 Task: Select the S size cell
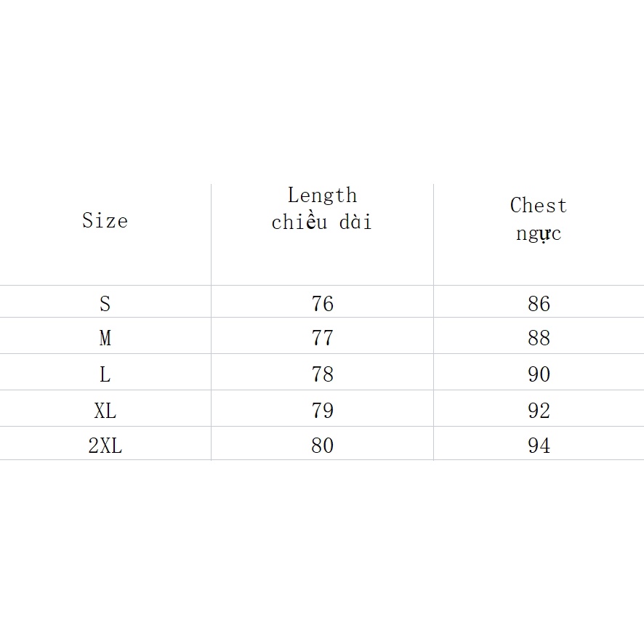pyautogui.click(x=105, y=302)
